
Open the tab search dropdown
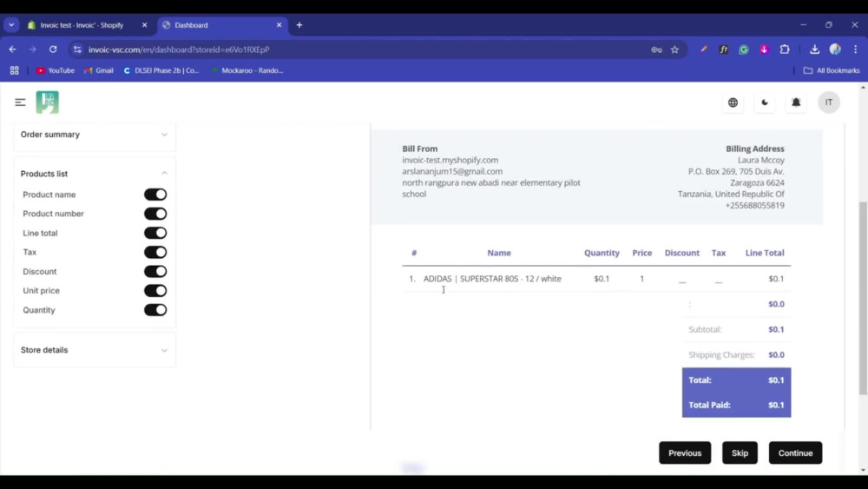(x=11, y=25)
